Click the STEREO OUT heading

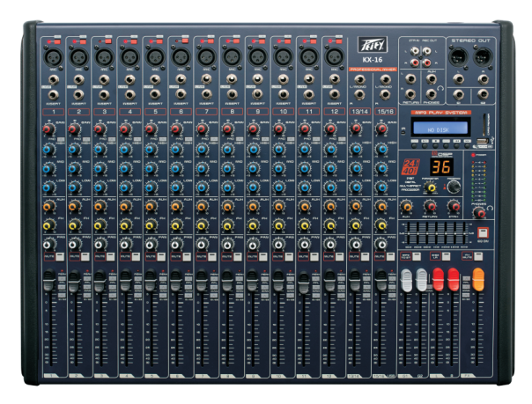pyautogui.click(x=470, y=40)
